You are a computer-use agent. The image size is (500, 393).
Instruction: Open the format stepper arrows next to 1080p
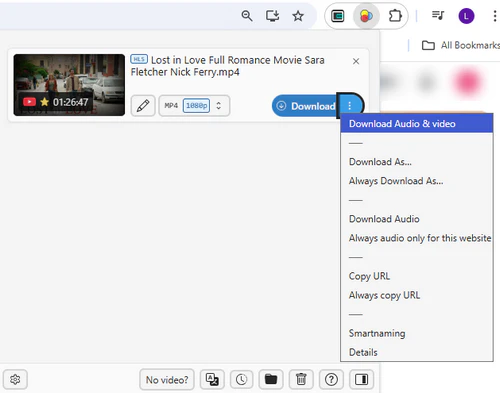click(x=219, y=106)
